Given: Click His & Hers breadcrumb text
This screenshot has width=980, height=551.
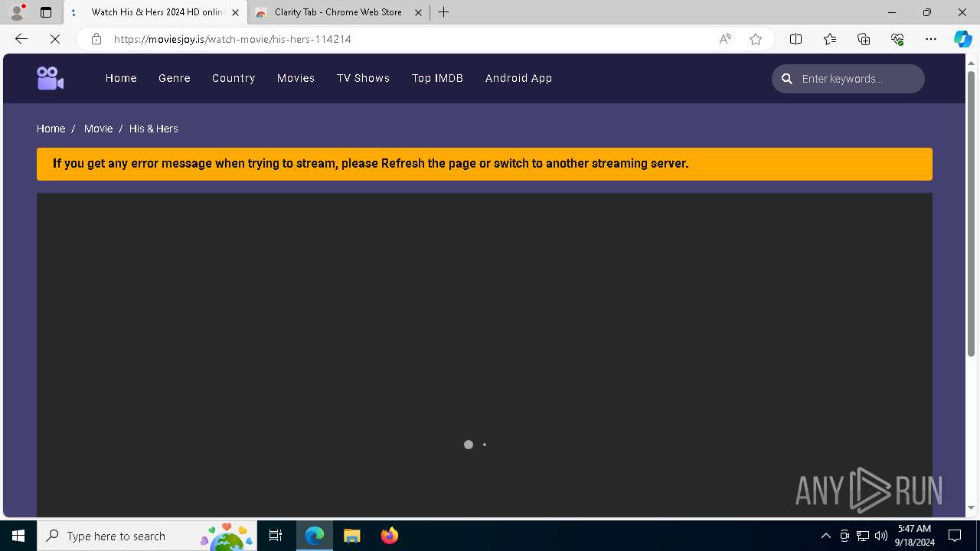Looking at the screenshot, I should point(153,129).
